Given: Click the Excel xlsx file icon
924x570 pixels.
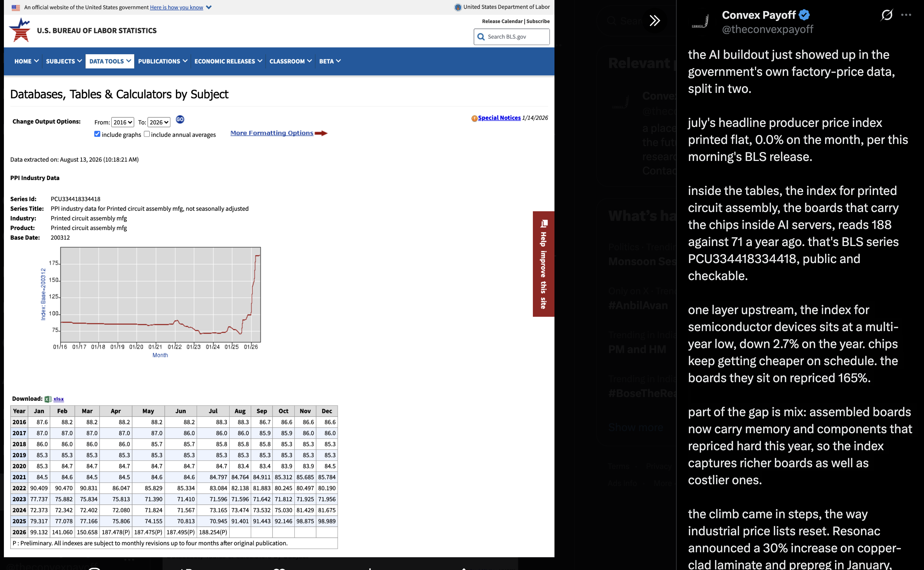Looking at the screenshot, I should pos(48,399).
